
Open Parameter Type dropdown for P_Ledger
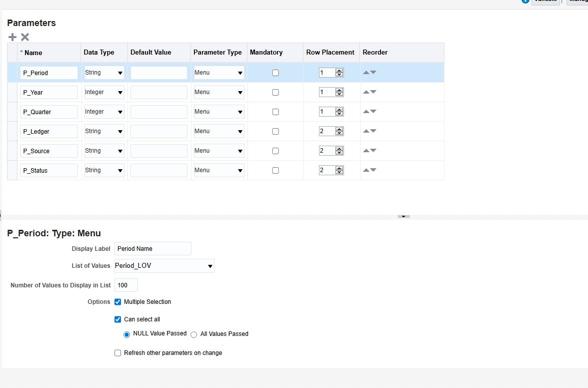(x=240, y=132)
